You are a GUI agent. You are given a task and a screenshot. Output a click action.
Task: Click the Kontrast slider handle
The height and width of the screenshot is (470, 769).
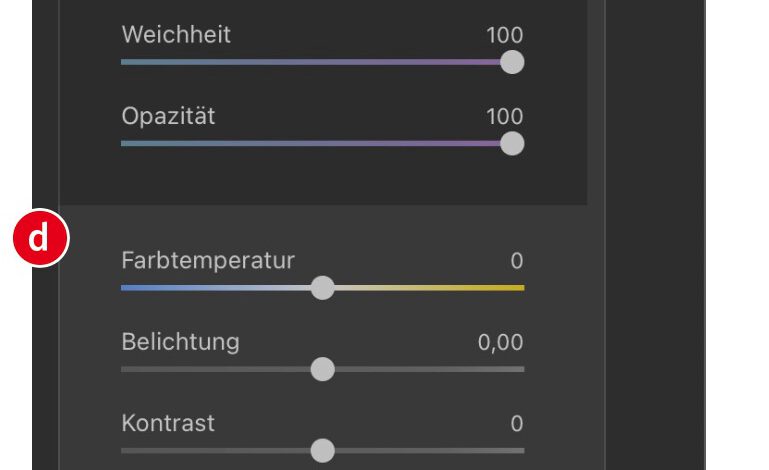(x=322, y=451)
